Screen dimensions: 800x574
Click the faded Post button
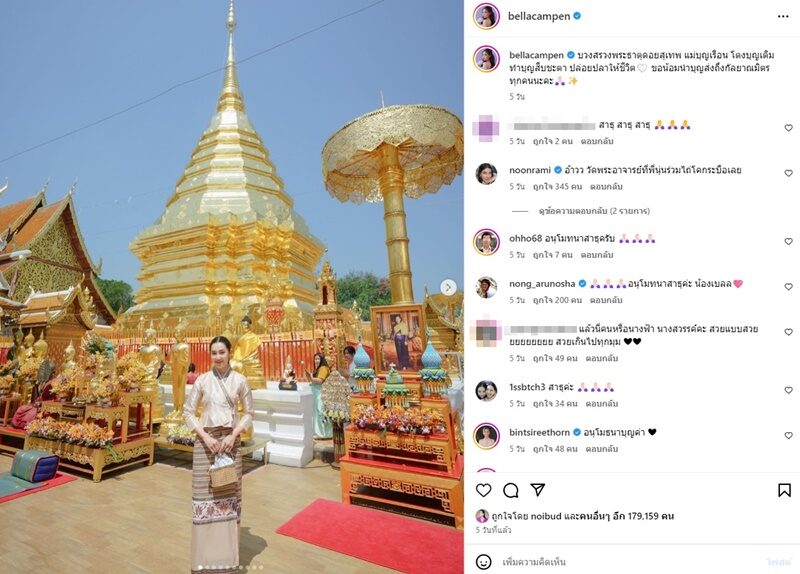(x=778, y=562)
